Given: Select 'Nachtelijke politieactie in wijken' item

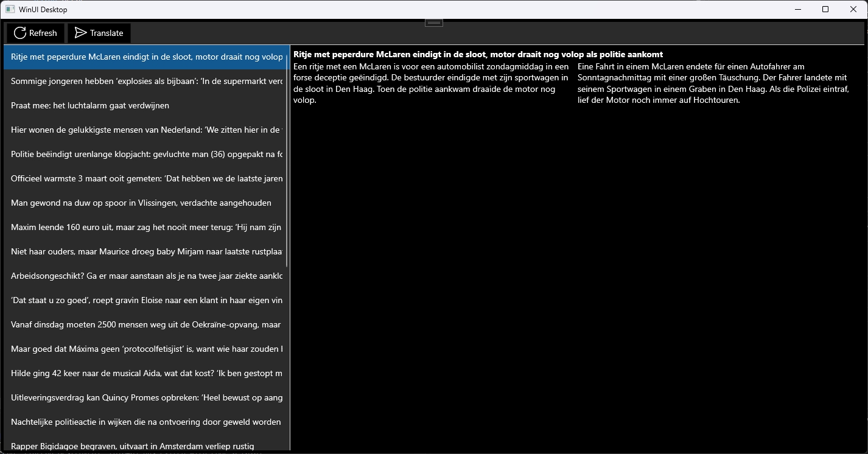Looking at the screenshot, I should tap(146, 422).
